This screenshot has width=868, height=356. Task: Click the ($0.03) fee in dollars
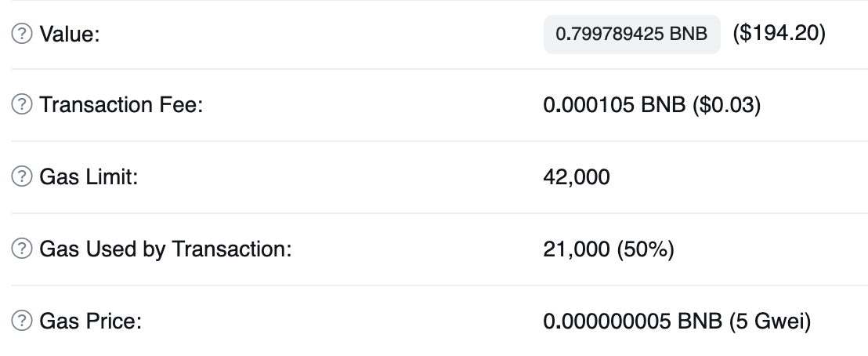click(726, 105)
